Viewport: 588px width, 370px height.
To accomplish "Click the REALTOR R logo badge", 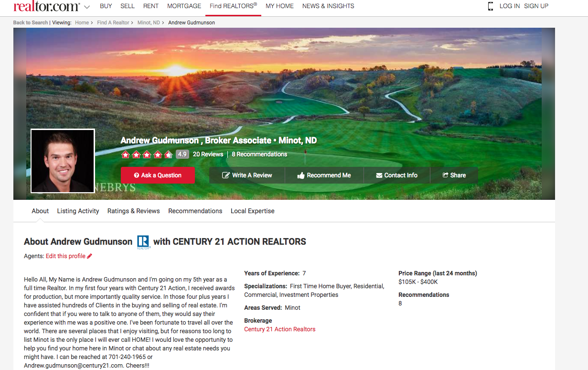I will click(143, 242).
